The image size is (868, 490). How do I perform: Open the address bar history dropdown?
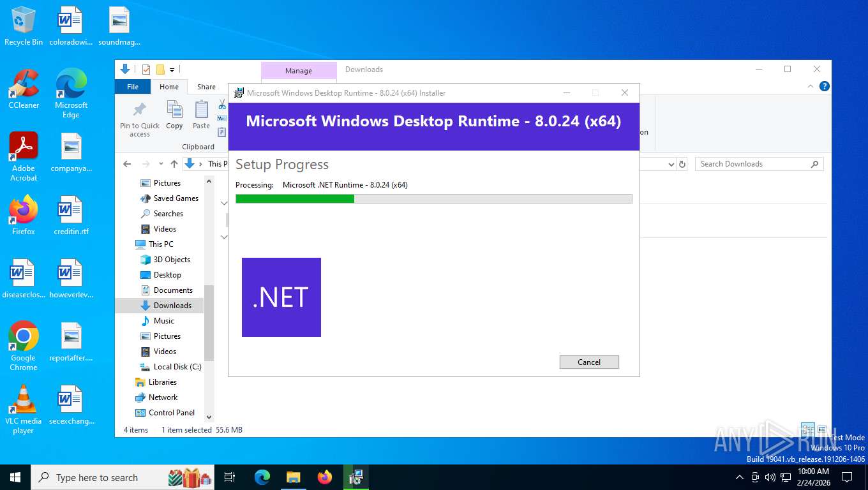click(671, 164)
